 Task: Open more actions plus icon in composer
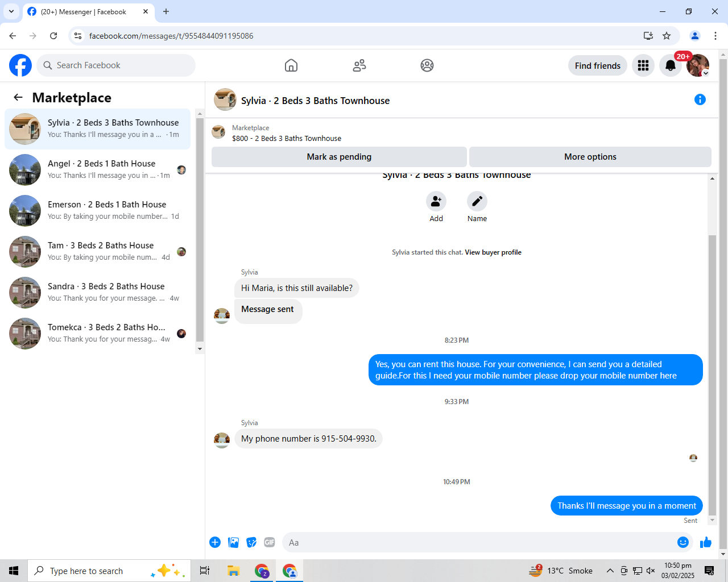click(215, 542)
